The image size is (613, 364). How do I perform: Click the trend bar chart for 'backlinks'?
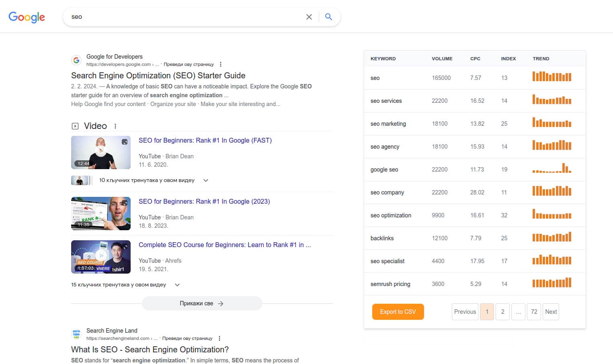point(552,237)
